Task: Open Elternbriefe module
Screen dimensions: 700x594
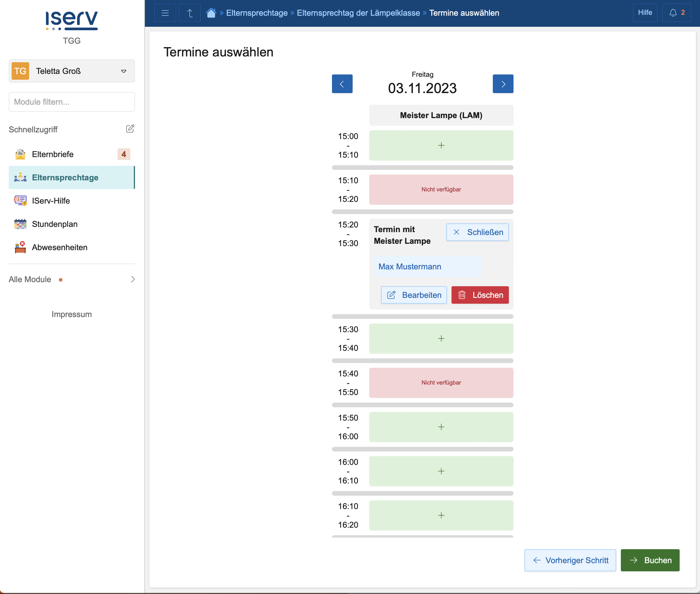Action: click(53, 154)
